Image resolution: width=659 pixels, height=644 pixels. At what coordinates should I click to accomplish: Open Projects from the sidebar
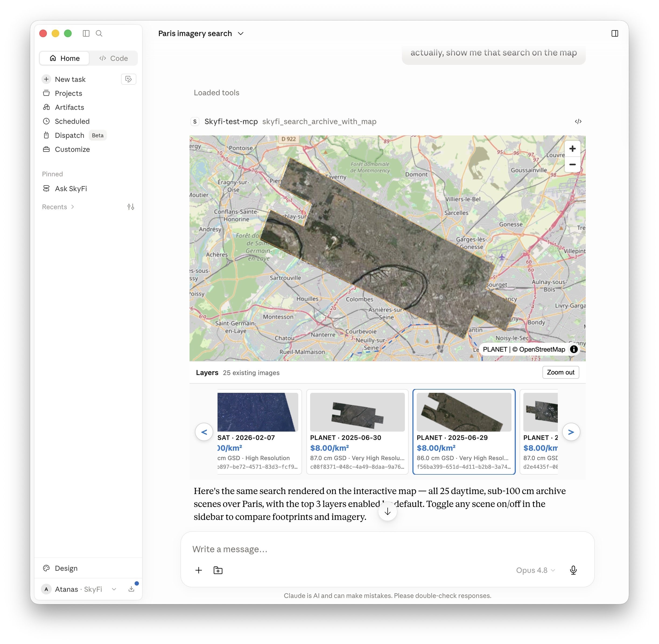88,93
